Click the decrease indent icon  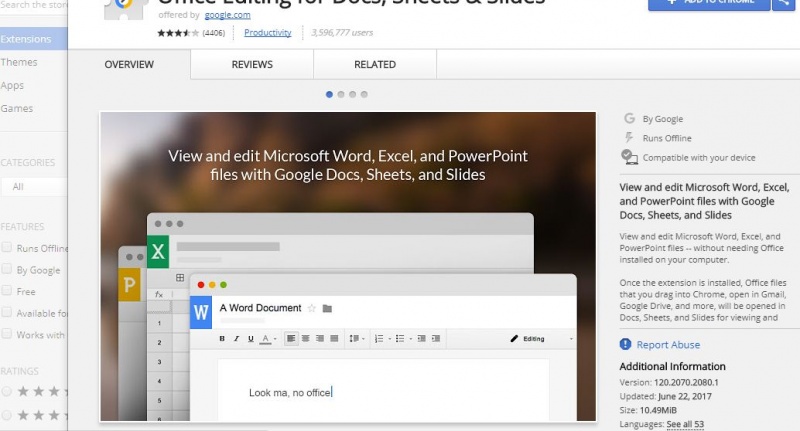tap(421, 339)
